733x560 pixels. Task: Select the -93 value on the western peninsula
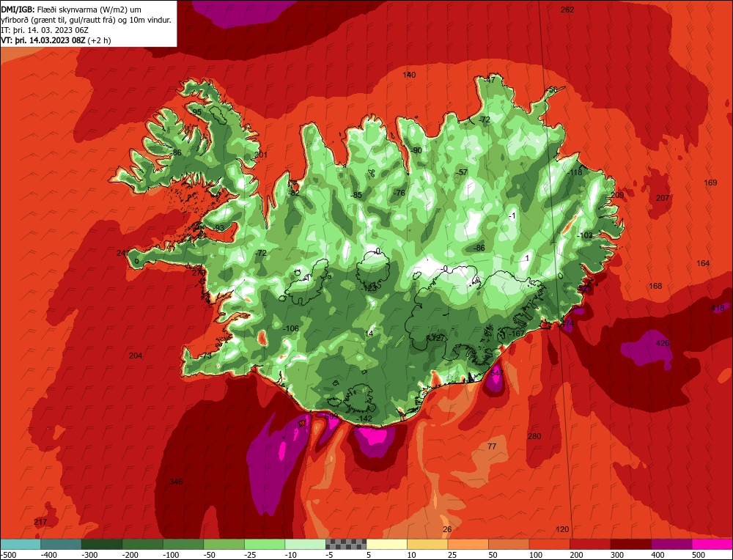tap(218, 228)
